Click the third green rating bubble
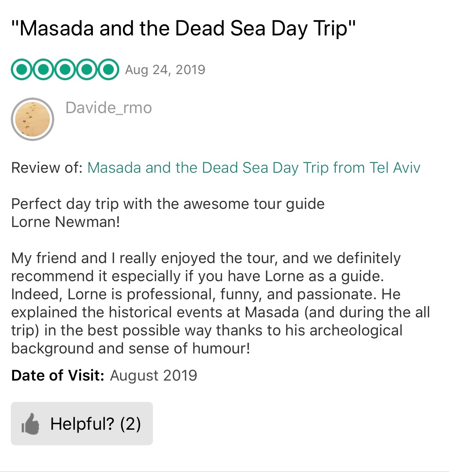Image resolution: width=449 pixels, height=476 pixels. [x=65, y=69]
